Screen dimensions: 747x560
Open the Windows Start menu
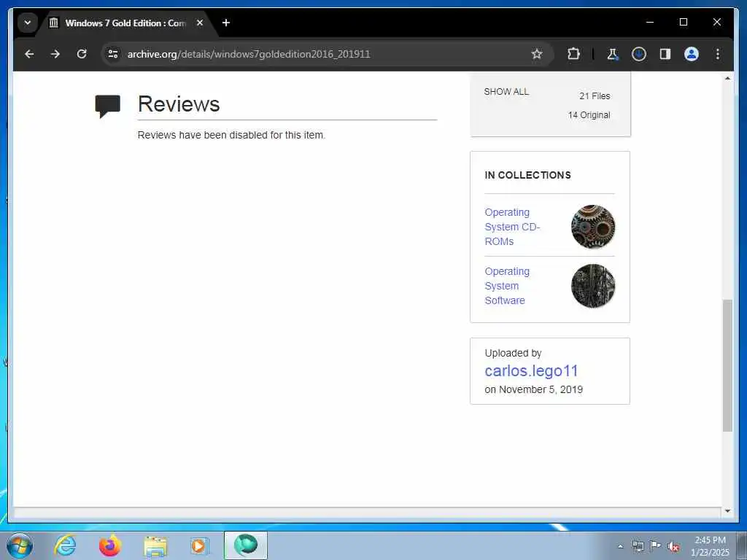pos(20,545)
